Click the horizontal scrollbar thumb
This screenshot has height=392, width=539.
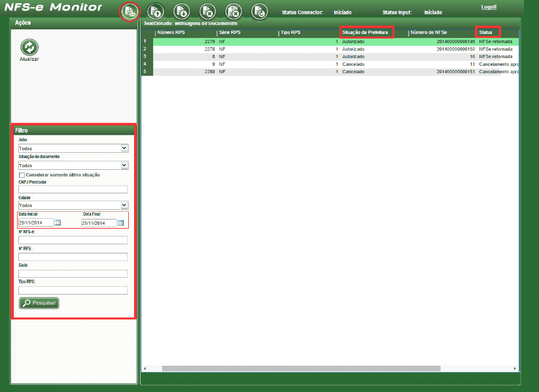(x=301, y=368)
